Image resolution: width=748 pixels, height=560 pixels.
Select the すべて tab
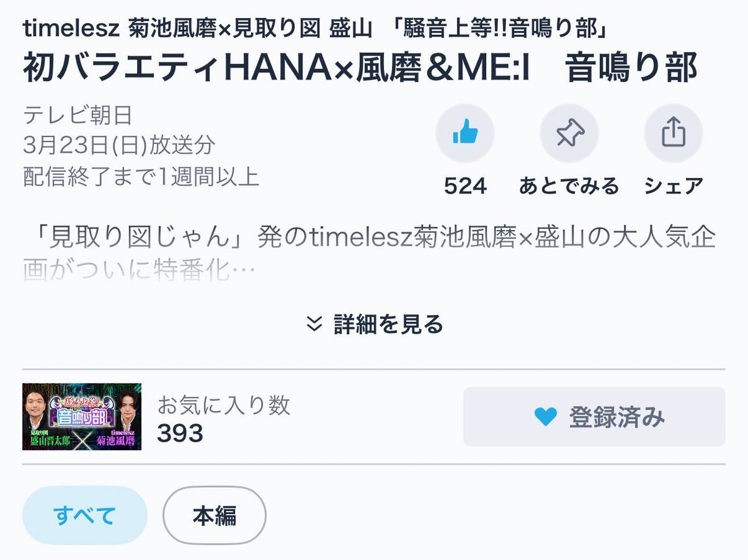pyautogui.click(x=85, y=515)
